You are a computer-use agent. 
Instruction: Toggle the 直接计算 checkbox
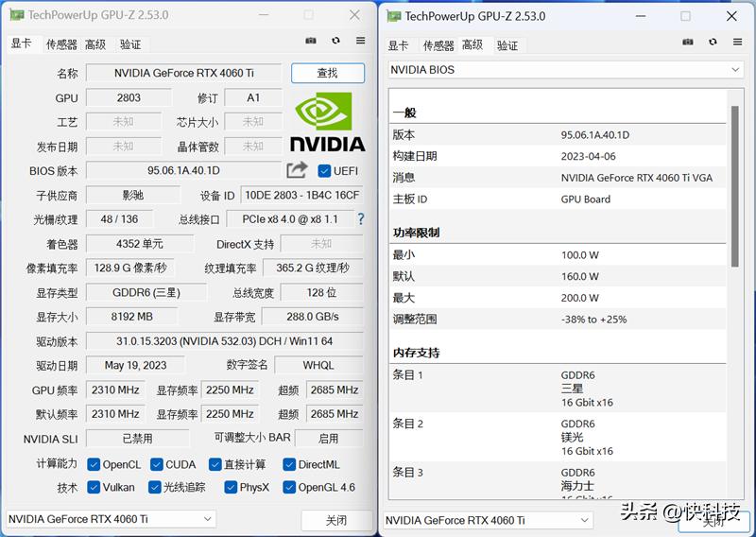215,464
